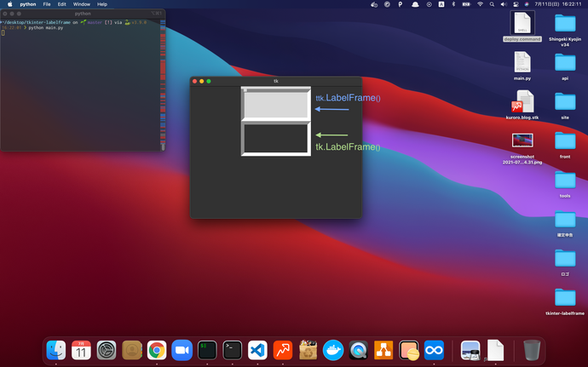
Task: Open the Amphetamine pill icon in the Dock
Action: (x=409, y=351)
